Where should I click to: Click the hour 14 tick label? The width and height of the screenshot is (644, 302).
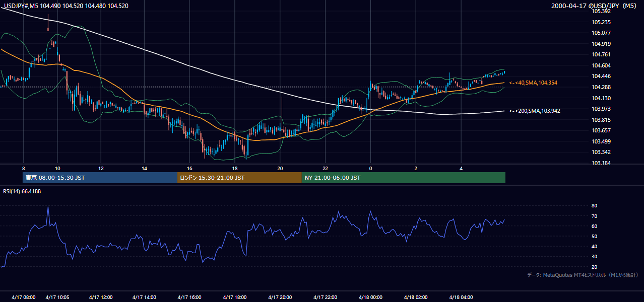coord(145,168)
